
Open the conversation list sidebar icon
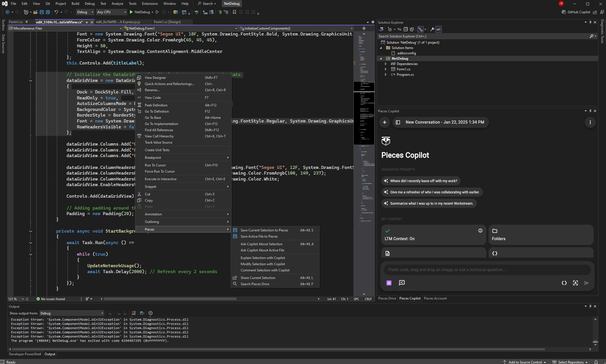coord(398,122)
